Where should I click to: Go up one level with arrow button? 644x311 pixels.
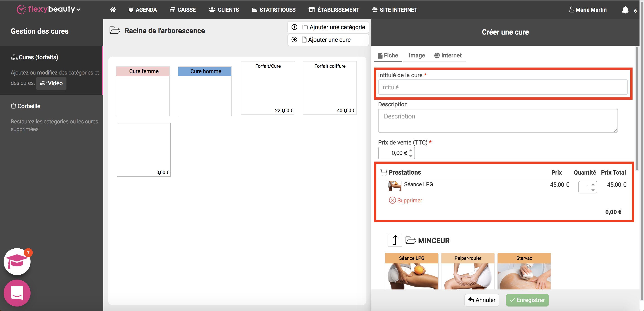(x=395, y=240)
